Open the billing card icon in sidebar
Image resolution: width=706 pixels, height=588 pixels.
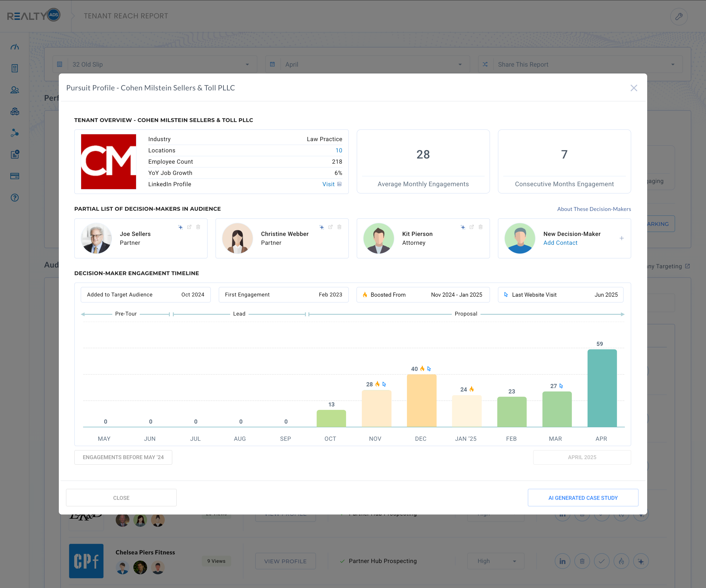coord(15,176)
